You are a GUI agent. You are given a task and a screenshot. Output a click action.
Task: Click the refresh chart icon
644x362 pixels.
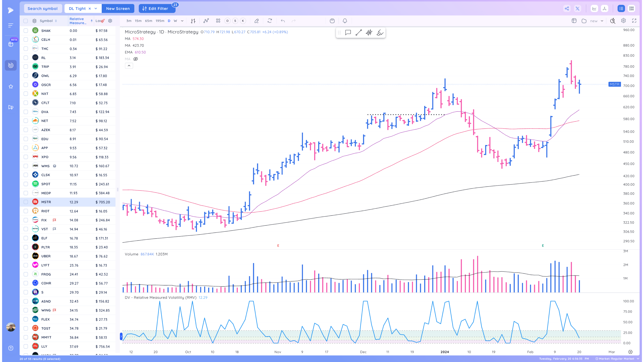pyautogui.click(x=269, y=21)
